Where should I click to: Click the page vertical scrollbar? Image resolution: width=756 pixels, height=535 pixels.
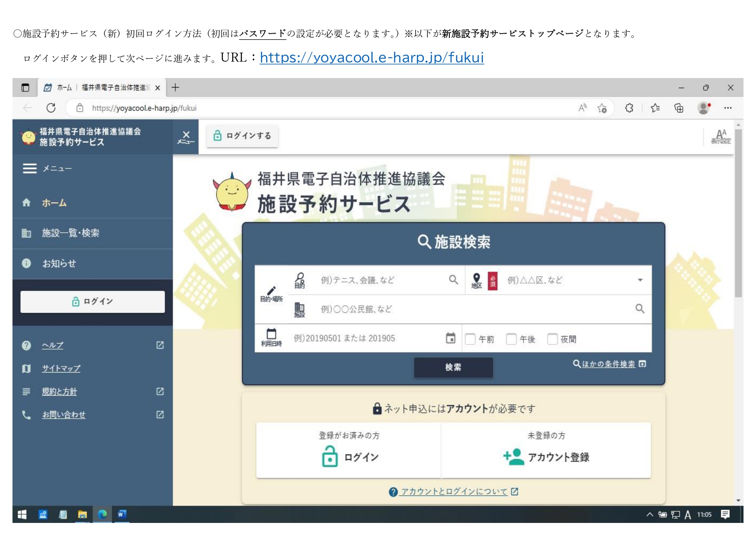pos(738,213)
